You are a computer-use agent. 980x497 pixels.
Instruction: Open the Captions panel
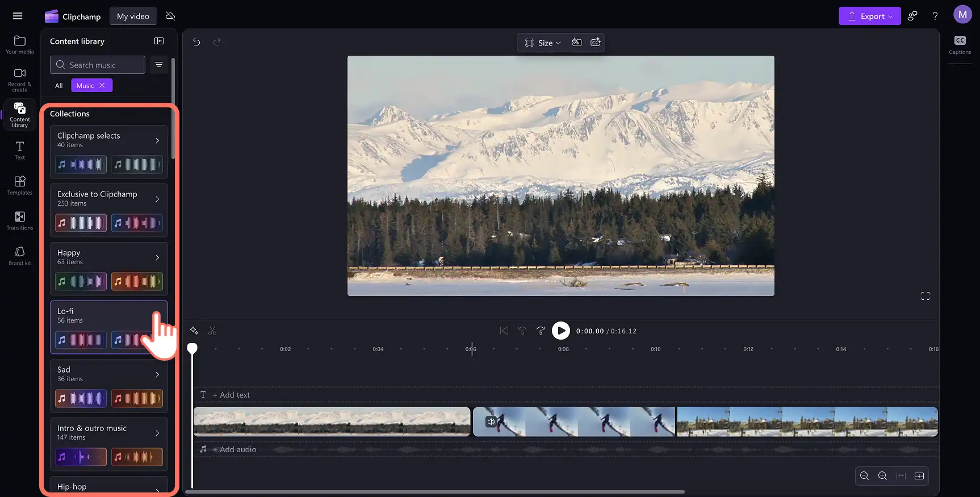[960, 45]
